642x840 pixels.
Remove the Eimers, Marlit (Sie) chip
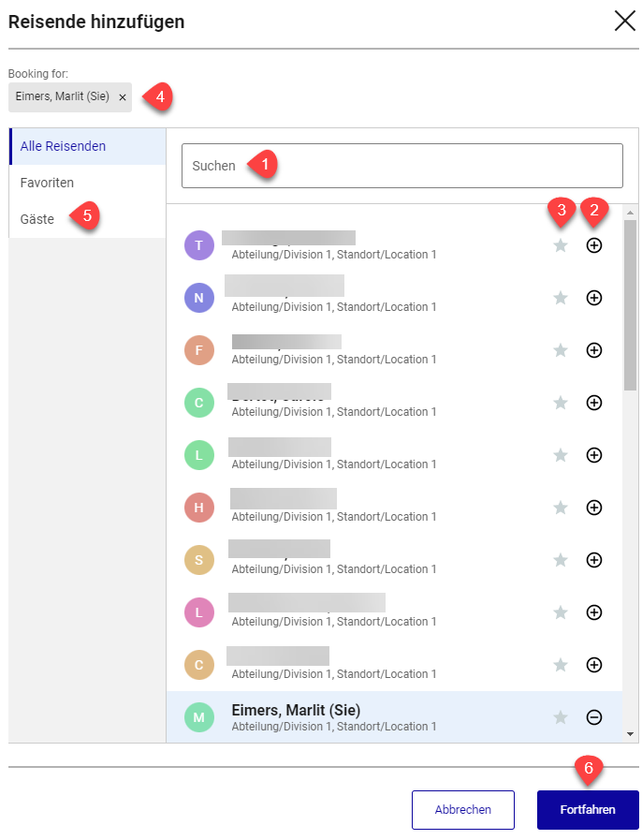(123, 97)
